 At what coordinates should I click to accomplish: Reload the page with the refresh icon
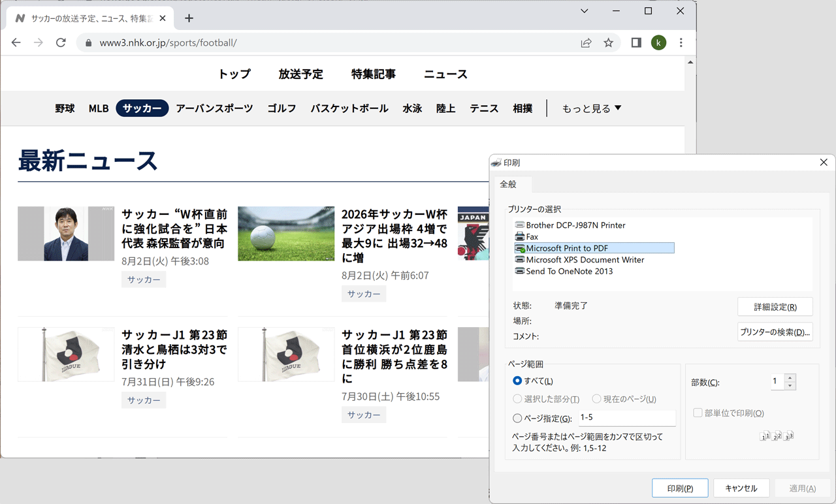61,42
